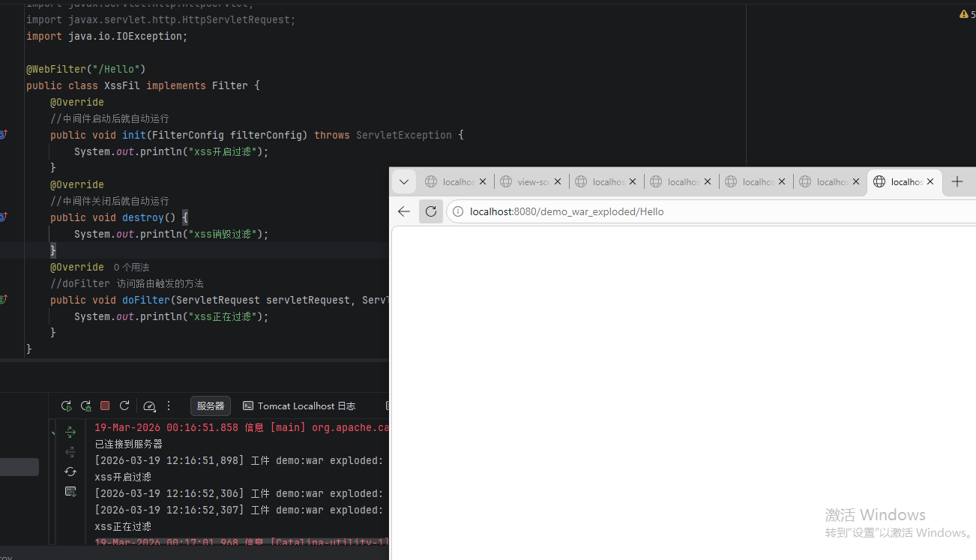Screen dimensions: 976x560
Task: Click the doFilter method name in declaration
Action: pyautogui.click(x=146, y=300)
